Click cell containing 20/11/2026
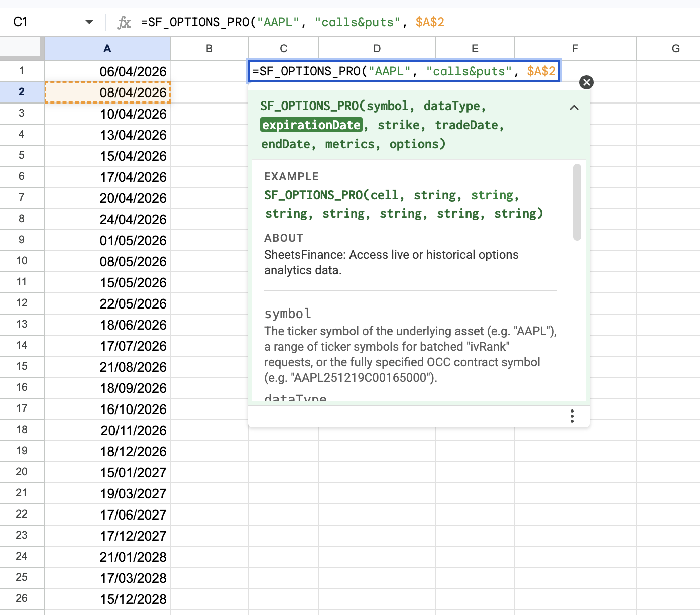Image resolution: width=700 pixels, height=615 pixels. 107,430
